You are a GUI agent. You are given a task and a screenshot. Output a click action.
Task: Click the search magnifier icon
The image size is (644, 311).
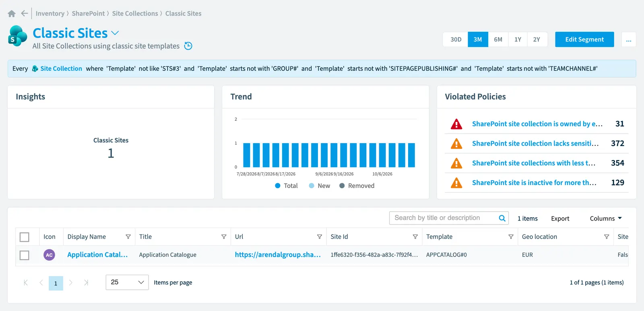(x=502, y=218)
